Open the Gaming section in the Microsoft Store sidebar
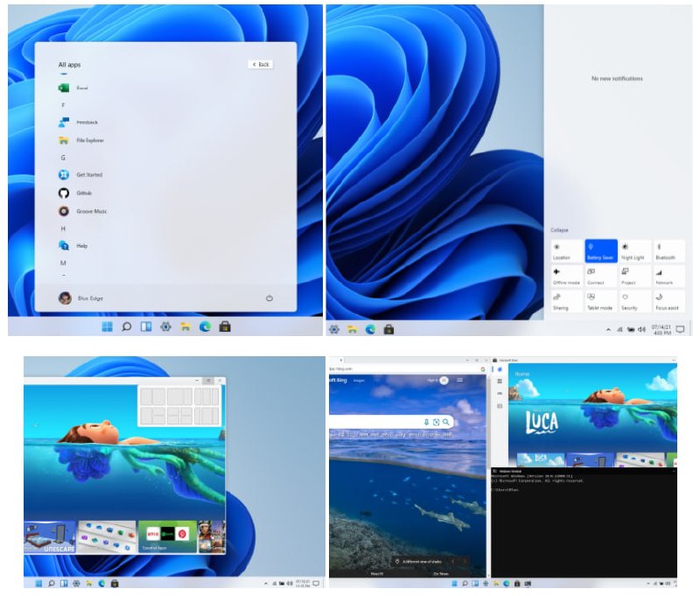 [500, 393]
